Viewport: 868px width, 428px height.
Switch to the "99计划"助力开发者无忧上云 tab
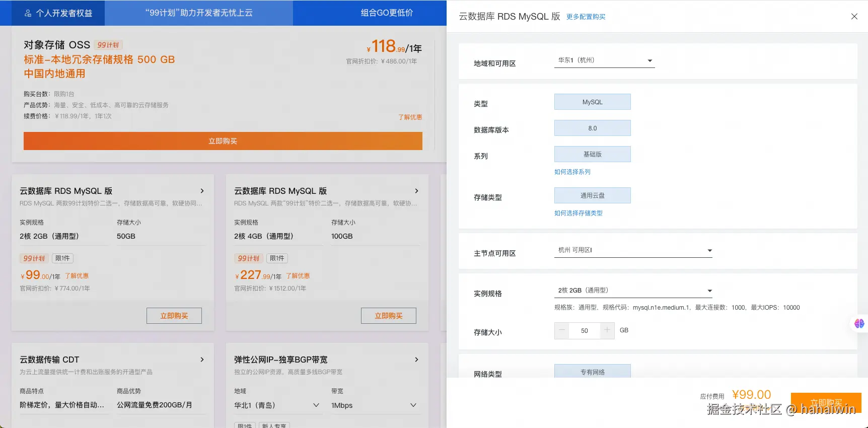coord(199,13)
